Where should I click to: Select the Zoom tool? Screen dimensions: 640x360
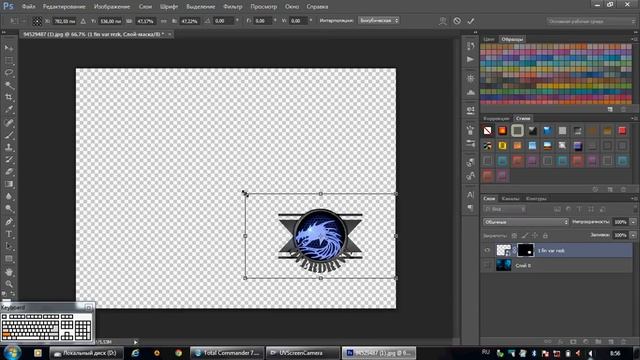[x=9, y=284]
